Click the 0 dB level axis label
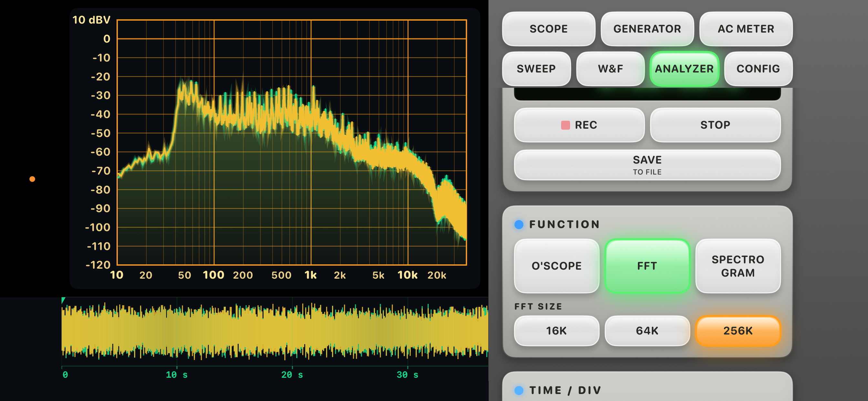Screen dimensions: 868x401 [x=107, y=39]
